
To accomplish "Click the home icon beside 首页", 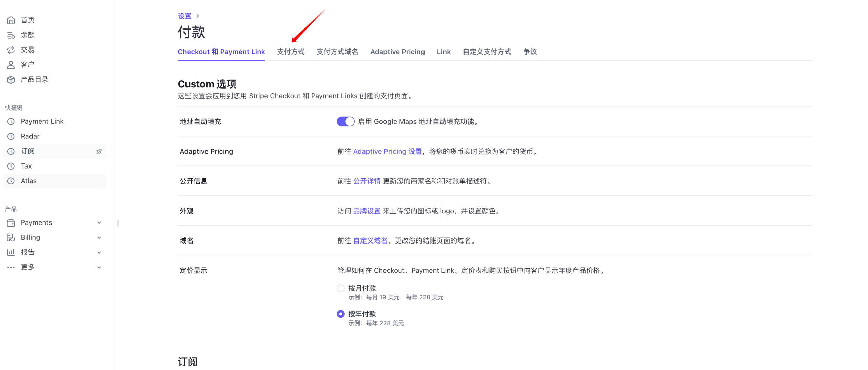I will pos(11,20).
